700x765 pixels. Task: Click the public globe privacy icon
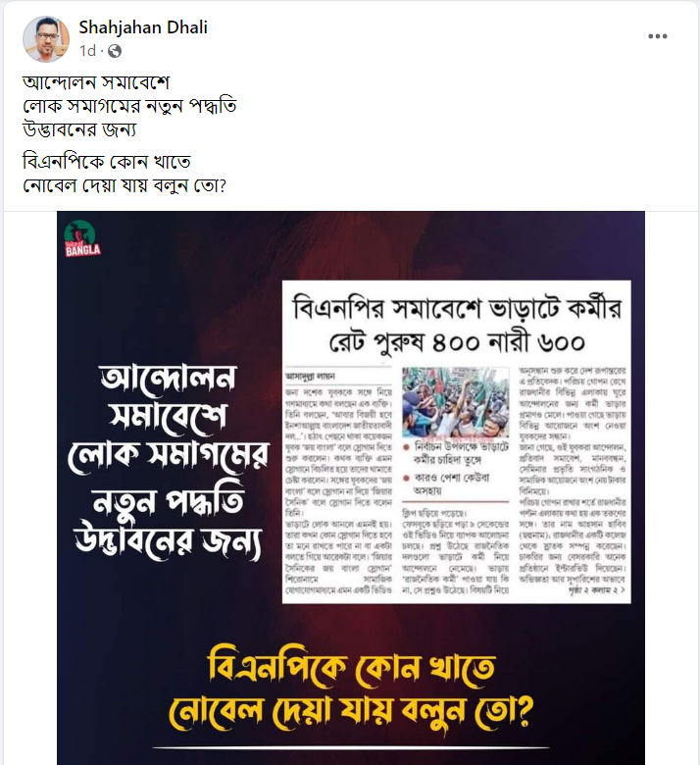(x=115, y=51)
